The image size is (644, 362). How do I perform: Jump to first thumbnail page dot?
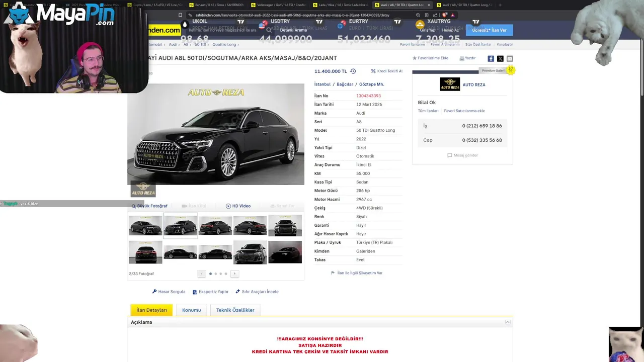210,274
